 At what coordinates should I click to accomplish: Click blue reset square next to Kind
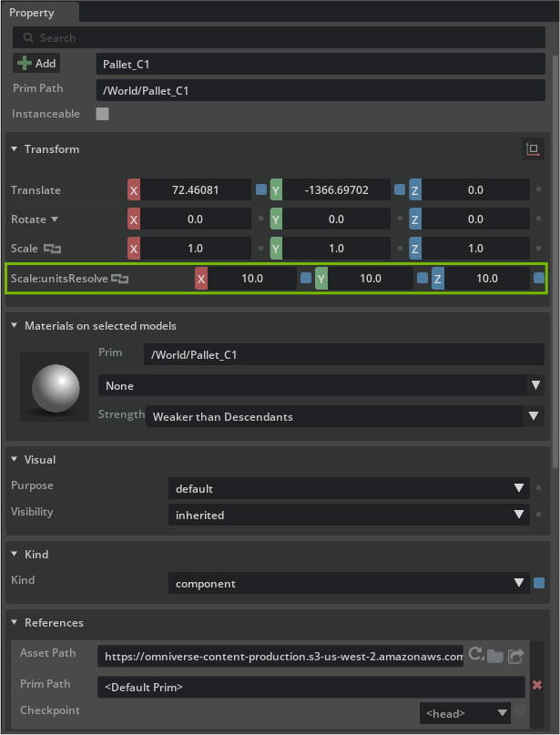pos(539,583)
